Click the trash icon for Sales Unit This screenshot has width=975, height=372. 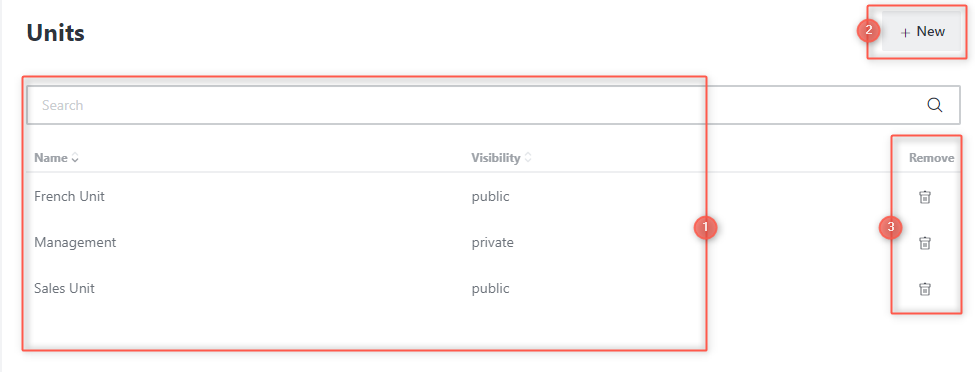tap(925, 289)
